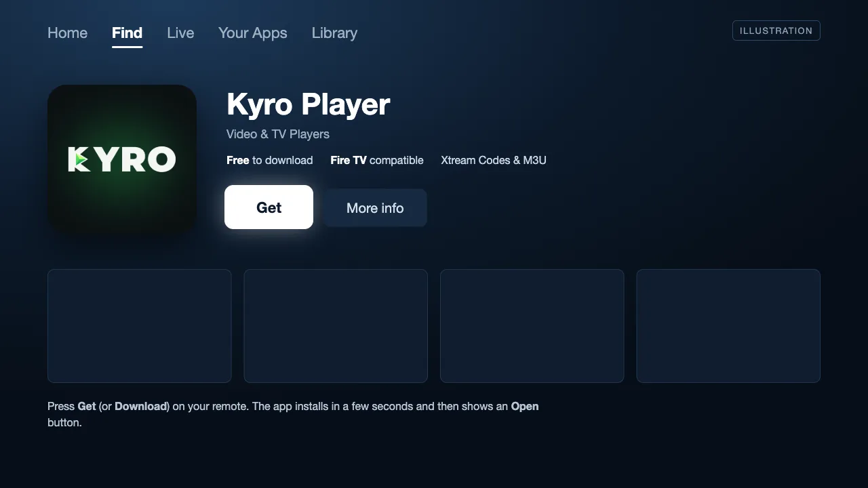Open the Library tab

click(x=334, y=33)
